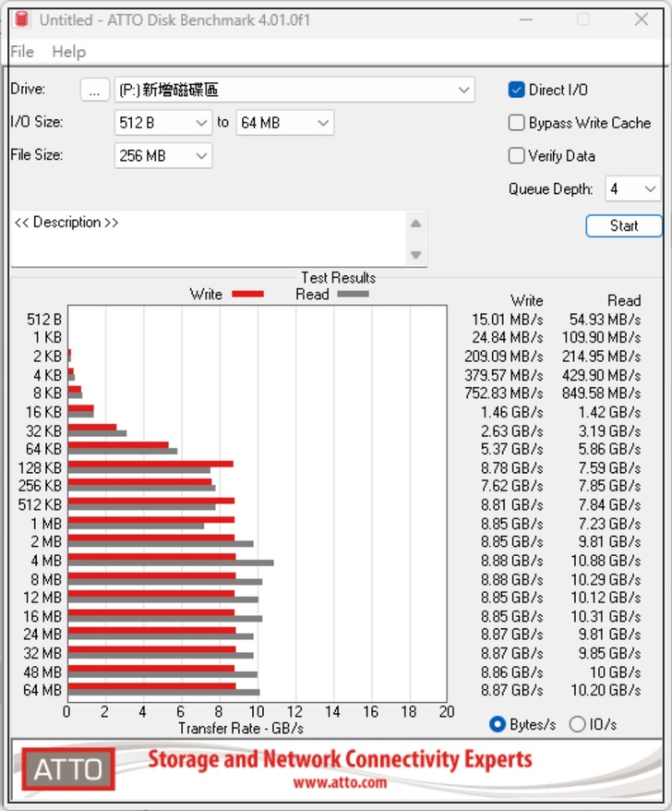The height and width of the screenshot is (811, 672).
Task: Click the Start benchmark button
Action: pyautogui.click(x=624, y=226)
